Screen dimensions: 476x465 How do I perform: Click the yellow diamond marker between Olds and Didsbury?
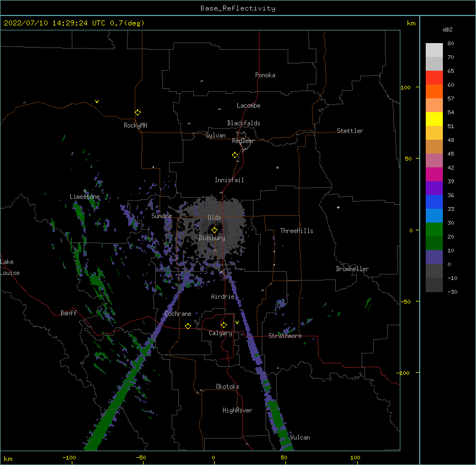(x=214, y=230)
